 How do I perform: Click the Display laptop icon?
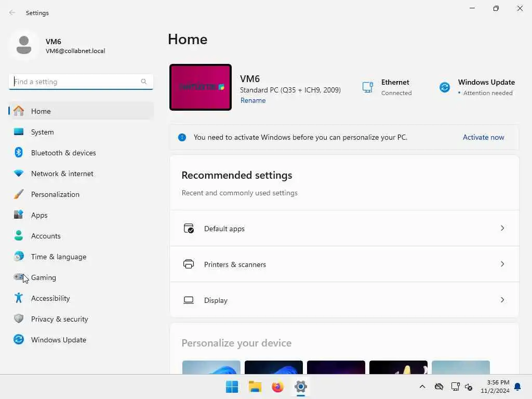(x=189, y=300)
